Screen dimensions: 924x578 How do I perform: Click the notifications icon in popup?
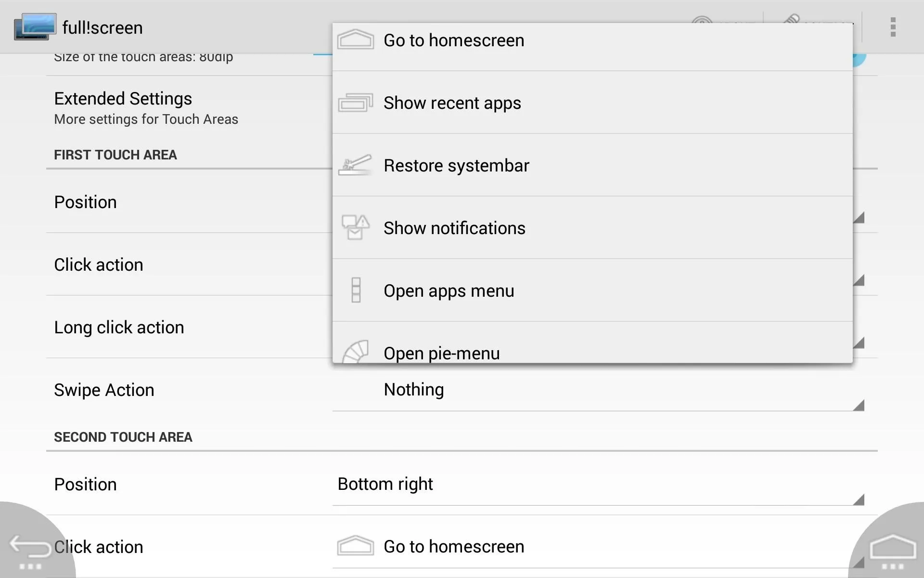click(355, 227)
